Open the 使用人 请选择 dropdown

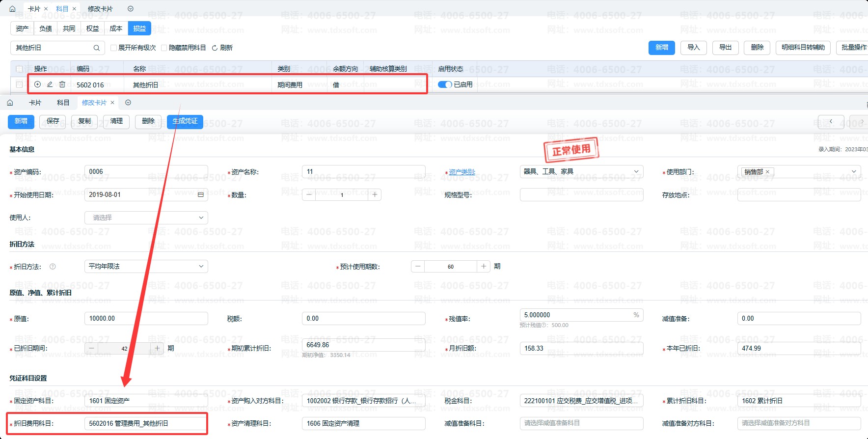click(146, 218)
